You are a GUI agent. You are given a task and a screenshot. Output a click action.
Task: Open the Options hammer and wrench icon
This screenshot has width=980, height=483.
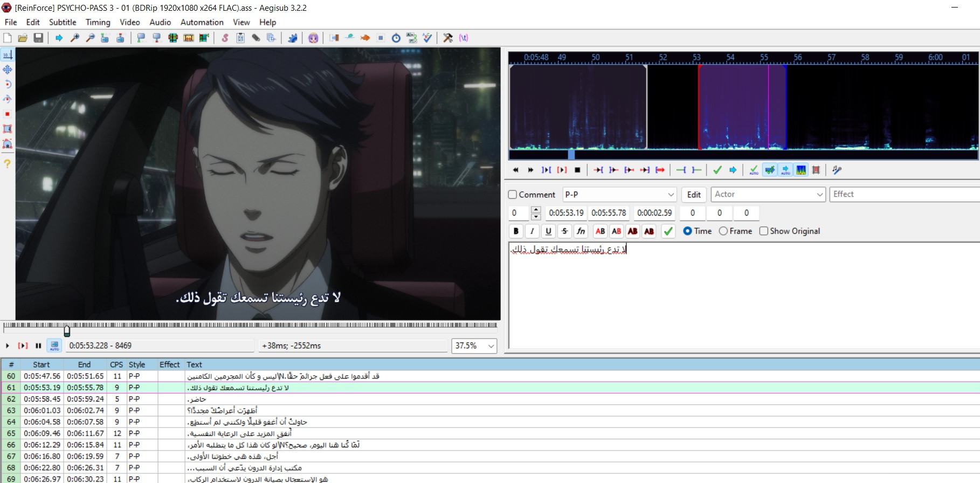(x=448, y=38)
